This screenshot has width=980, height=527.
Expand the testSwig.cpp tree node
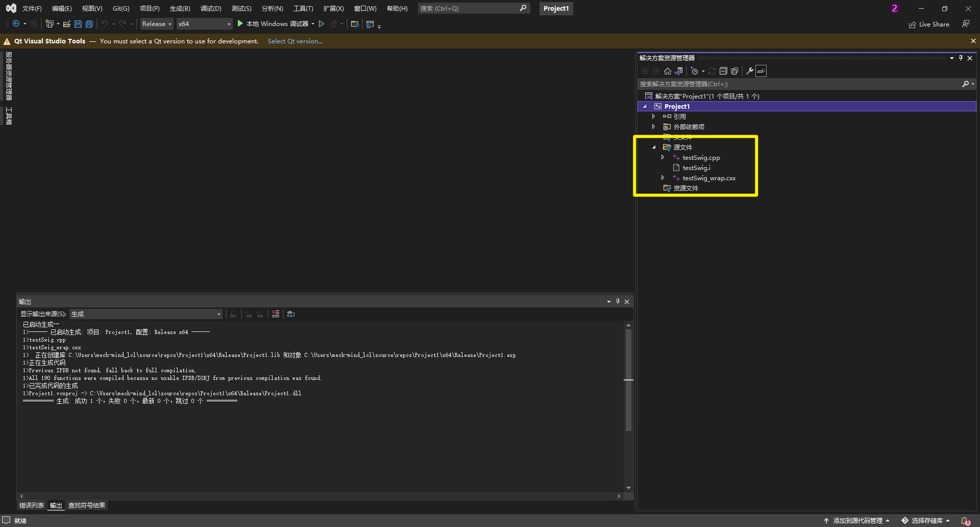click(663, 157)
